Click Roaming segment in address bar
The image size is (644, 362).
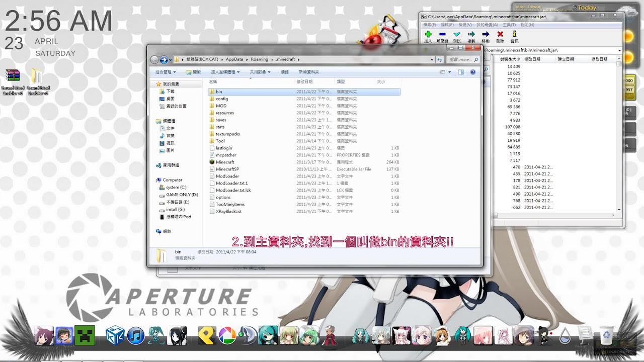pos(260,59)
